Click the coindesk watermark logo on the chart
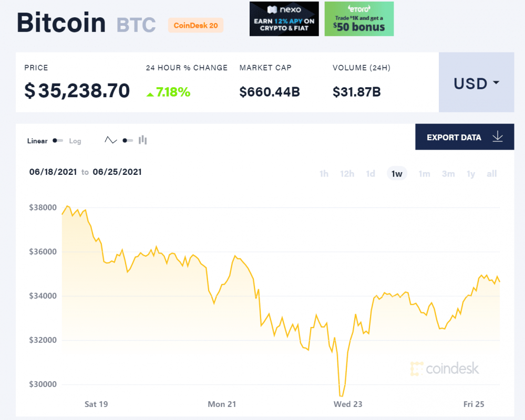The image size is (525, 420). click(x=445, y=369)
